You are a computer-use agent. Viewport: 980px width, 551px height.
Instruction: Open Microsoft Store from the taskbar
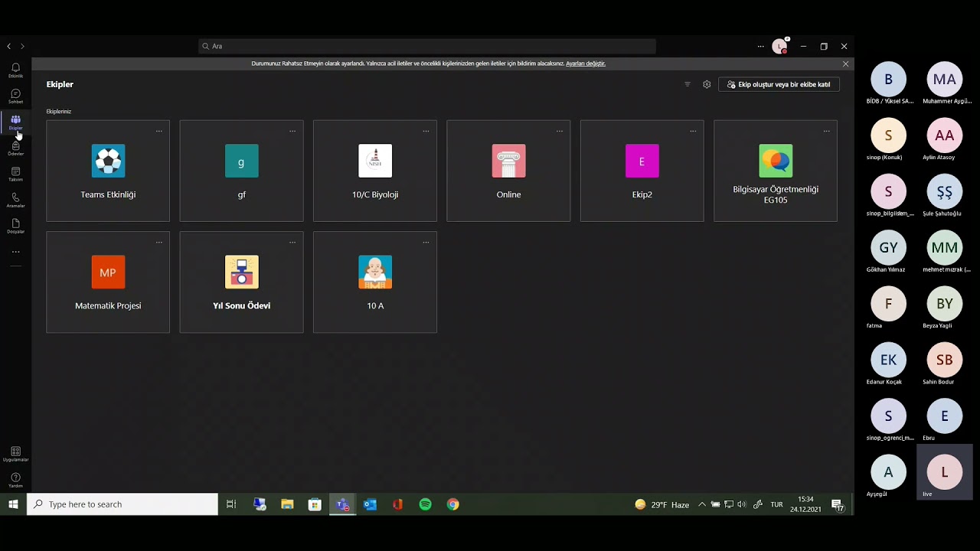[x=315, y=504]
